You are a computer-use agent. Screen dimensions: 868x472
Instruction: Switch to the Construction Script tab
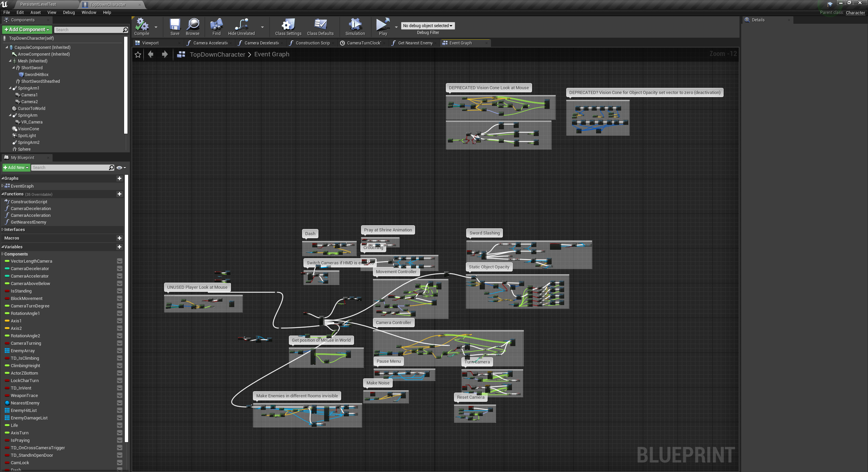point(312,43)
